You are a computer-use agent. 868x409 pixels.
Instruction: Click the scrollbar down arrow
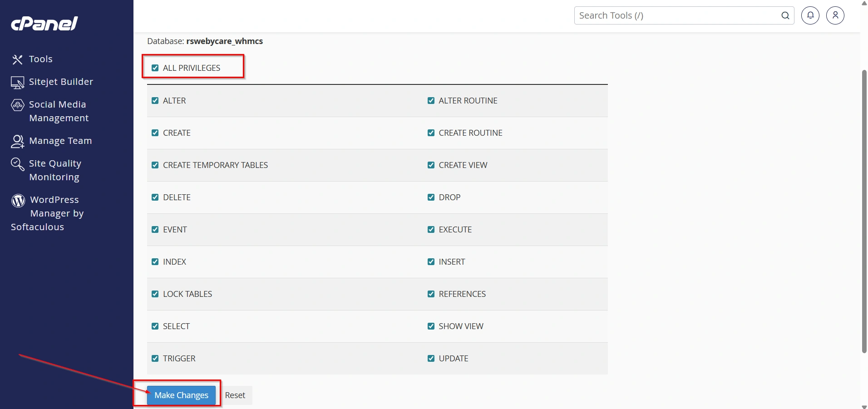click(864, 406)
